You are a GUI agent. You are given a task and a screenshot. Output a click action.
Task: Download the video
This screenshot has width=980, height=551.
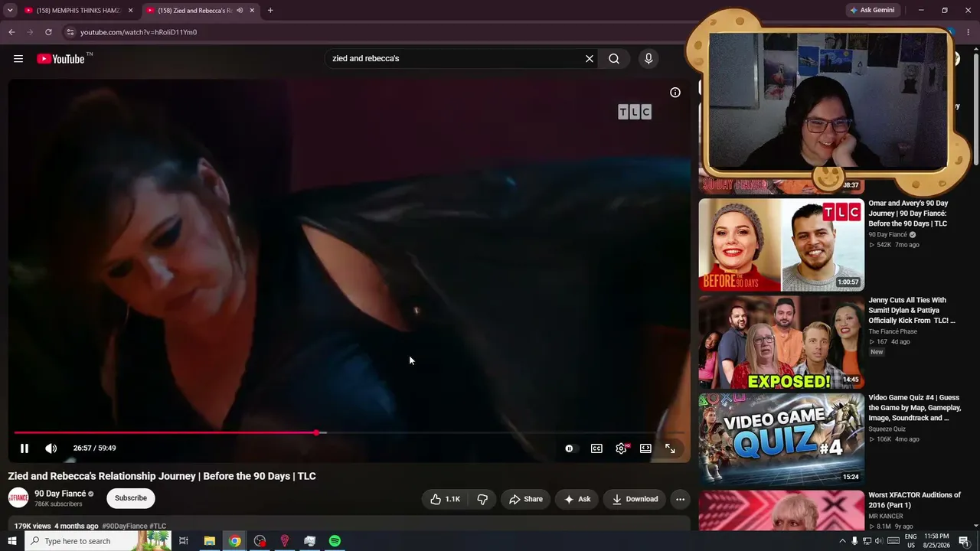point(635,500)
